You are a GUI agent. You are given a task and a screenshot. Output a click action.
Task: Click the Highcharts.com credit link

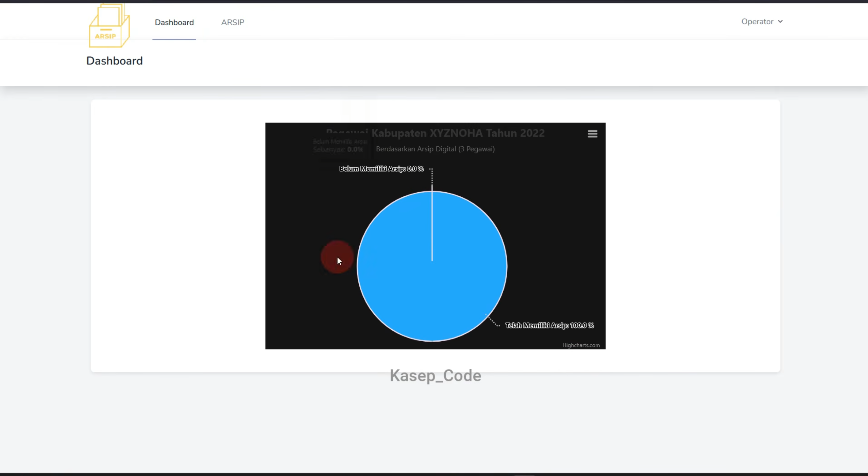tap(581, 345)
